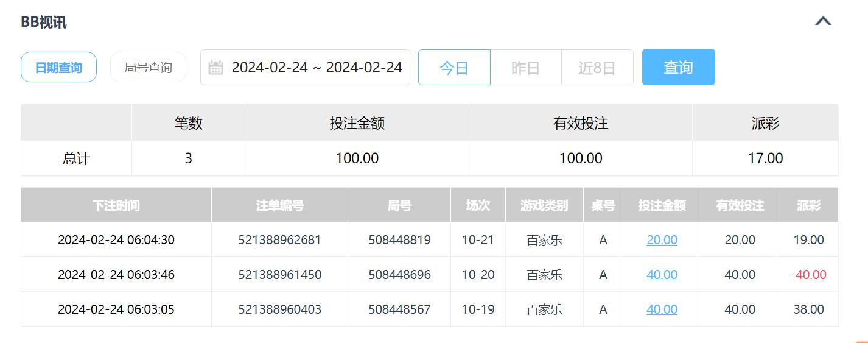
Task: Select the 今日 quick filter
Action: [x=454, y=68]
